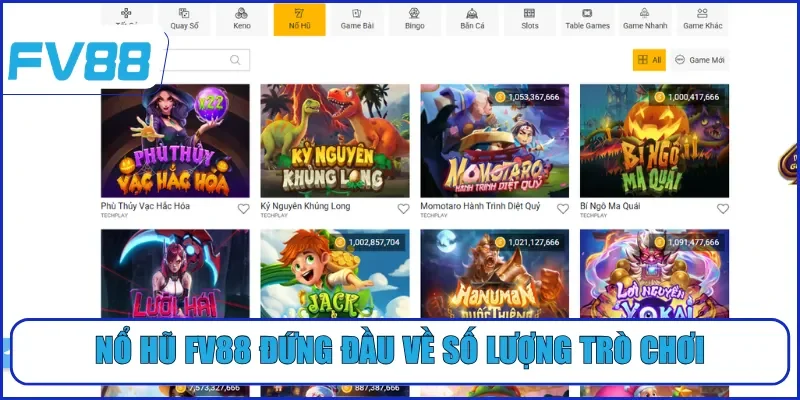Switch to the Game Nhanh tab
Viewport: 800px width, 400px height.
point(645,20)
